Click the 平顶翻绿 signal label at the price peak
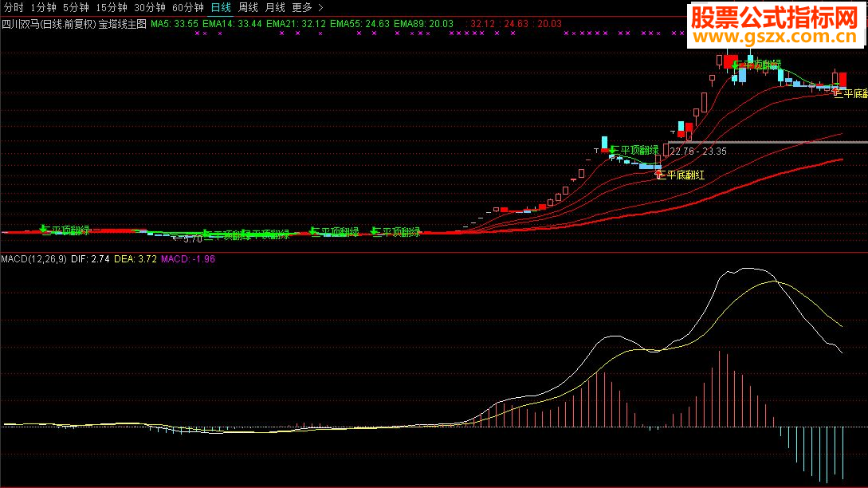This screenshot has width=868, height=488. [760, 65]
